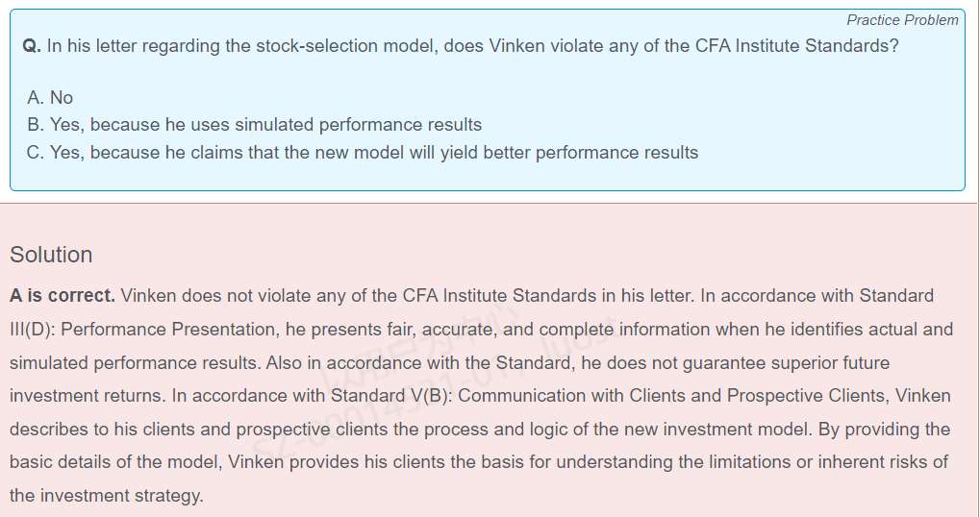Choose answer B about simulated performance results
Viewport: 980px width, 517px height.
click(x=255, y=125)
